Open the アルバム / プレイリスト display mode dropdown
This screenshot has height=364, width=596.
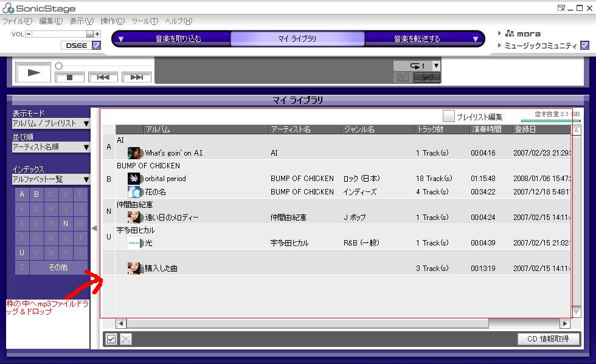[51, 123]
